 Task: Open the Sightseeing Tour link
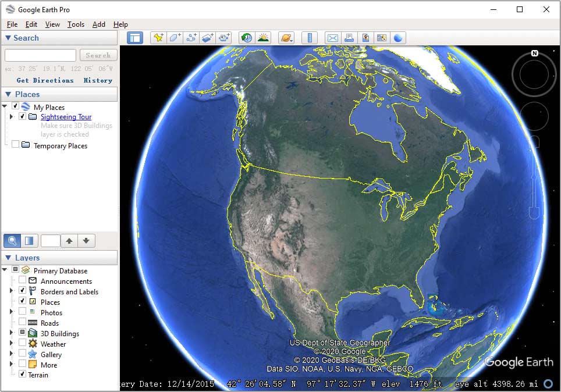point(66,117)
